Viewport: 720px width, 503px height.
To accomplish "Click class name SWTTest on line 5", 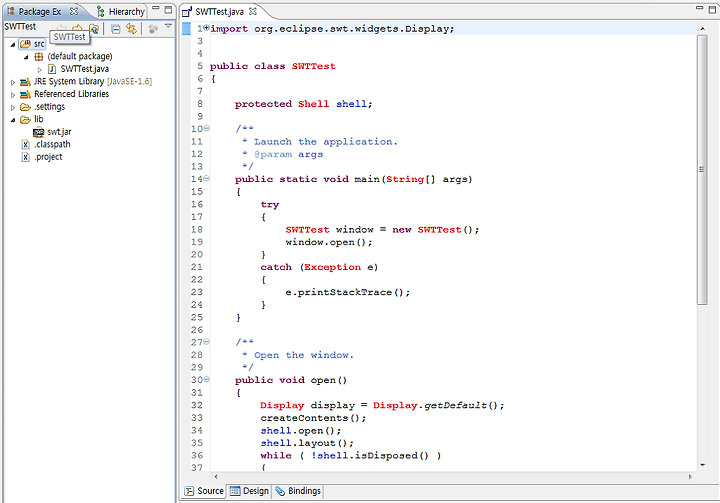I will click(x=314, y=66).
